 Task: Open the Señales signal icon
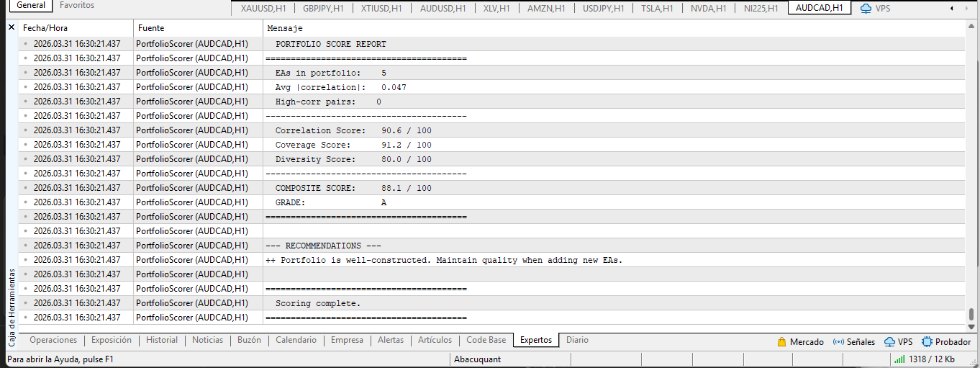pyautogui.click(x=838, y=342)
